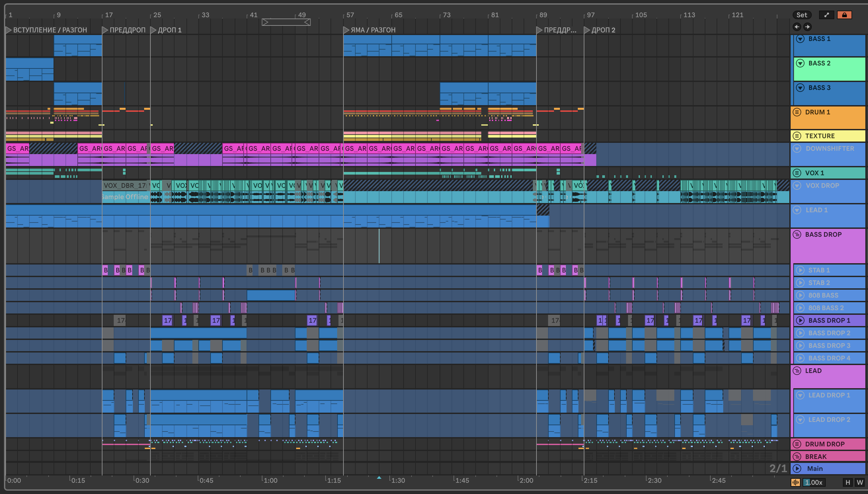Collapse the VOX DROP track
The image size is (868, 494).
(x=797, y=185)
